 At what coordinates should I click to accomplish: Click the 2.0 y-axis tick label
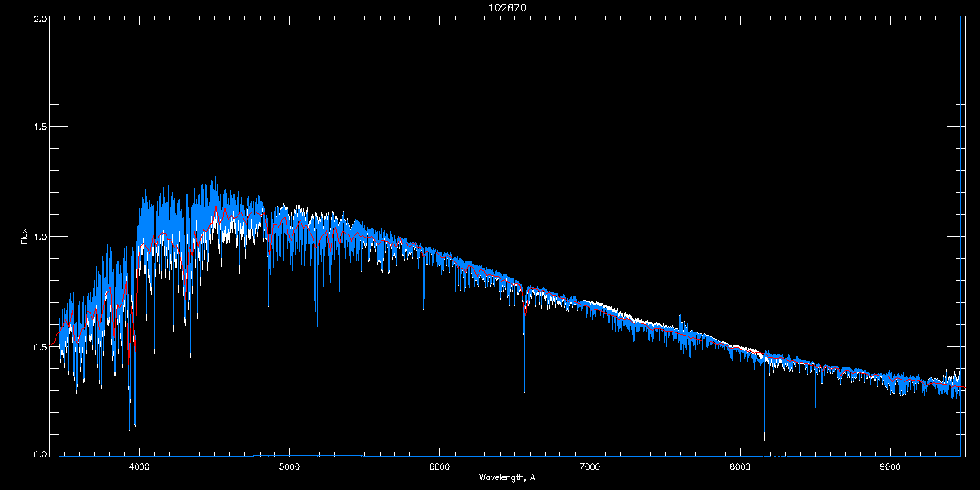pos(39,18)
